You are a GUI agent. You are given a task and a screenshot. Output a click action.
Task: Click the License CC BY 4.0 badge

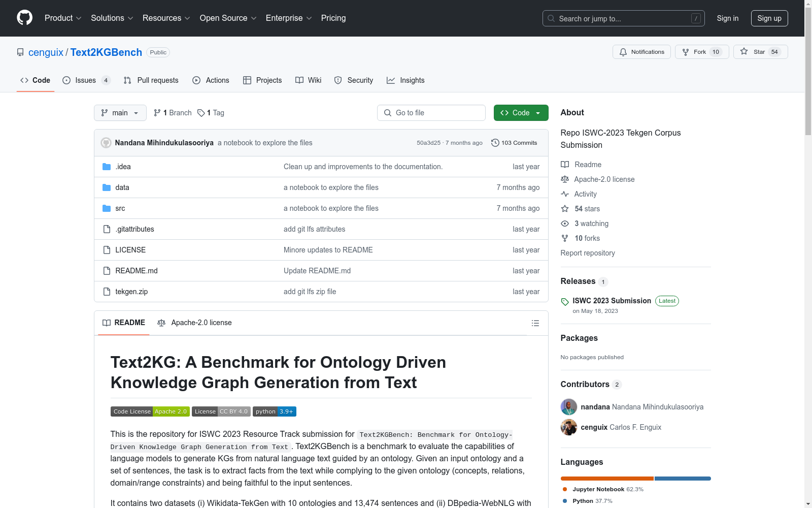click(x=221, y=411)
